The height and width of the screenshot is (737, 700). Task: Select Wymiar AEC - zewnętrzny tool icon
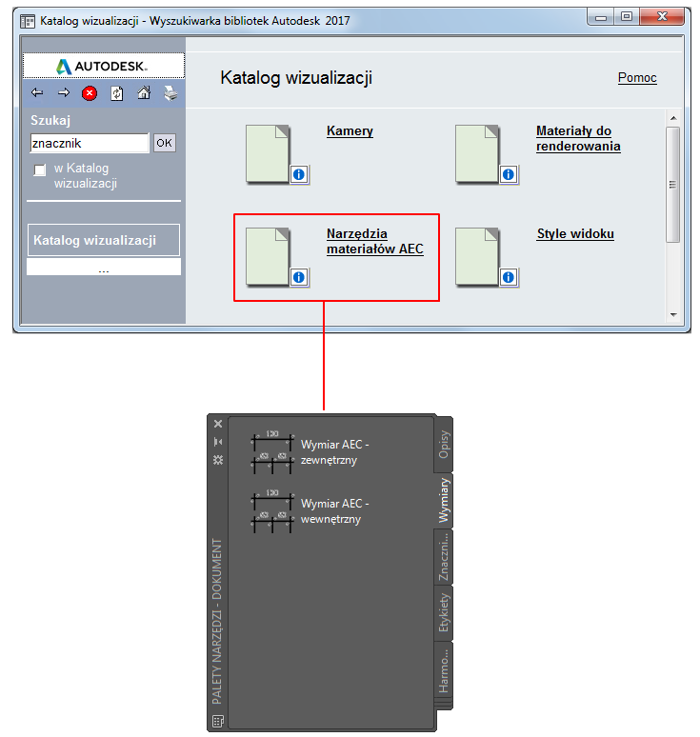tap(272, 452)
